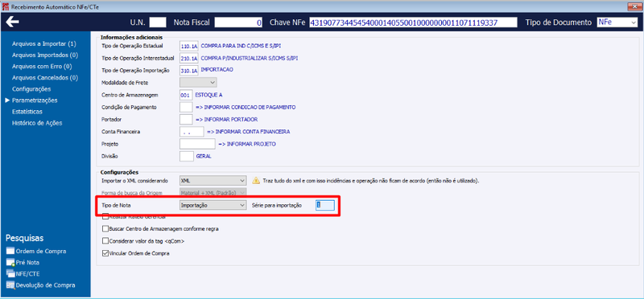Click Devolução de Compra search link
Screen dimensions: 644x299
tap(45, 285)
